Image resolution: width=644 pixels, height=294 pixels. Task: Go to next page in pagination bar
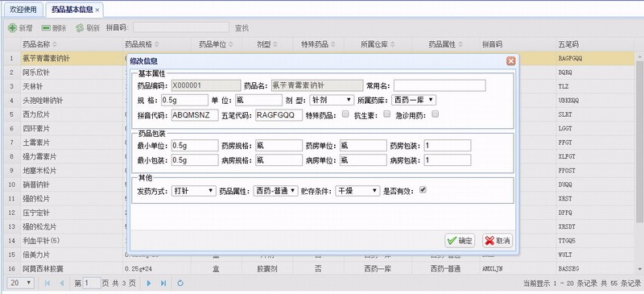149,283
